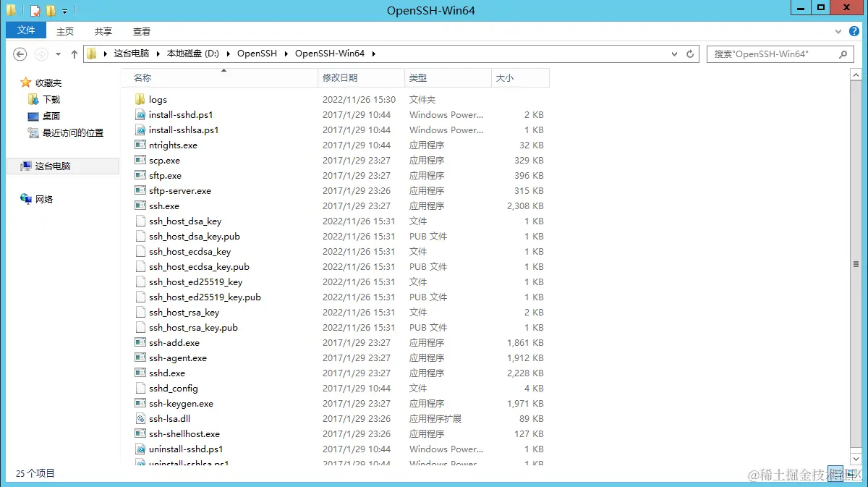Open the quick access toolbar customize dropdown
Viewport: 868px width, 487px height.
(64, 11)
